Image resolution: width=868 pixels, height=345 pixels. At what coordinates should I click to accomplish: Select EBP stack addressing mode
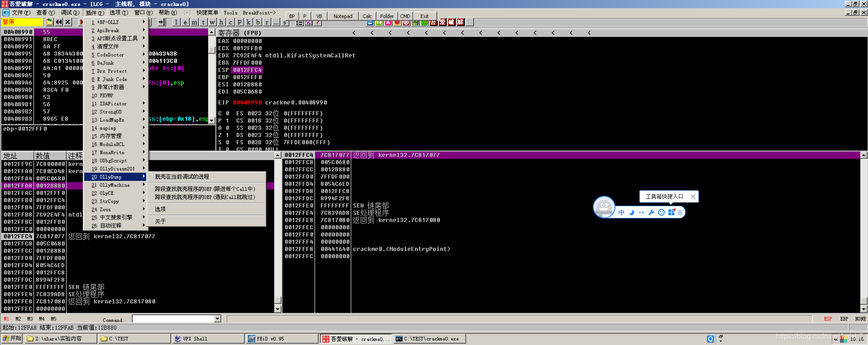click(844, 319)
